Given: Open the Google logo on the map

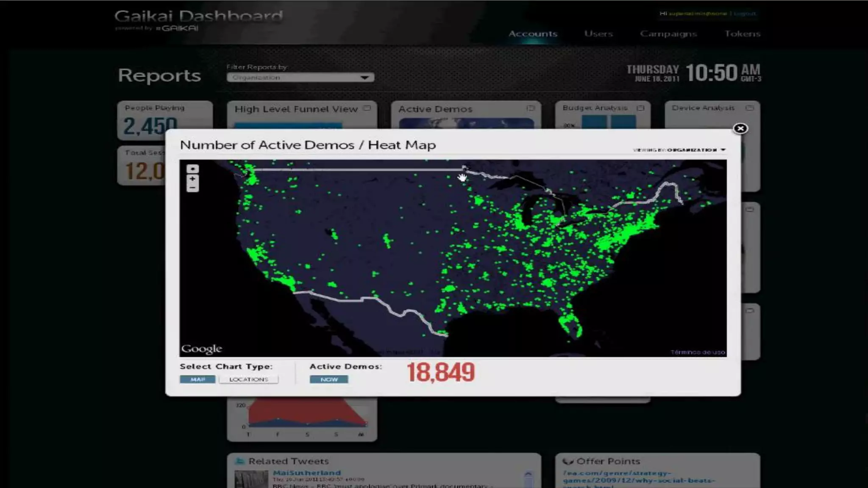Looking at the screenshot, I should [x=201, y=349].
